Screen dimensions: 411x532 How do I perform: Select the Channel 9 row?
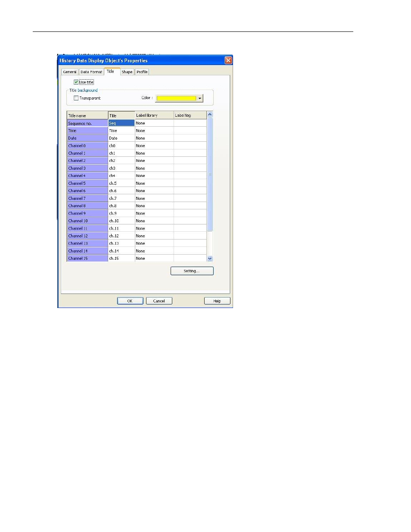[87, 213]
